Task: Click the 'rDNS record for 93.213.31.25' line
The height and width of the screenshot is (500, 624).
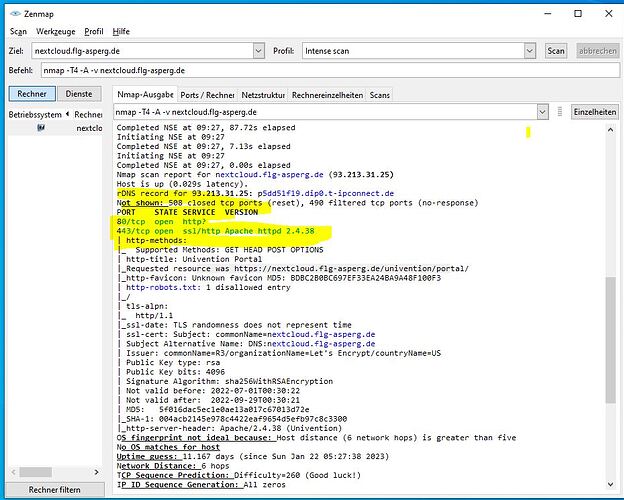Action: pos(255,193)
